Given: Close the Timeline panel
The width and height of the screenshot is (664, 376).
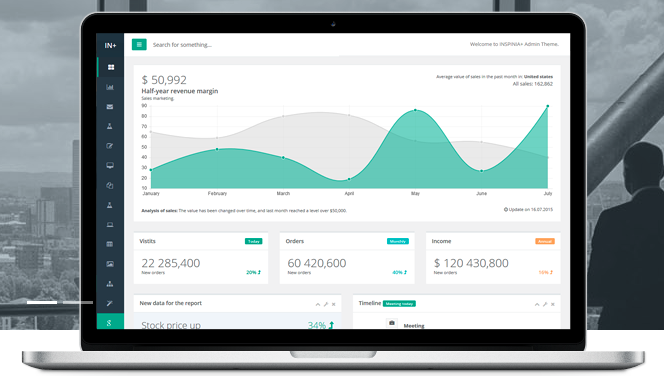Looking at the screenshot, I should [x=553, y=304].
